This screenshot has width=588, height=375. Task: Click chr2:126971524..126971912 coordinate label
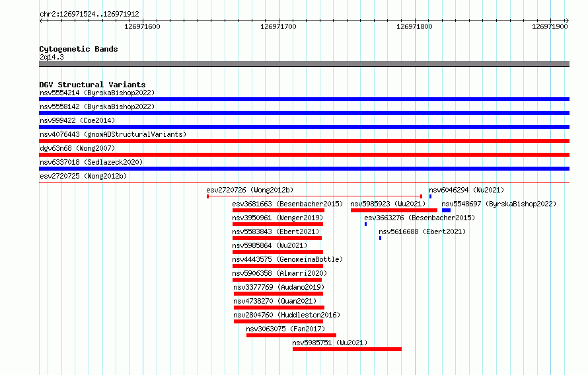pyautogui.click(x=89, y=15)
